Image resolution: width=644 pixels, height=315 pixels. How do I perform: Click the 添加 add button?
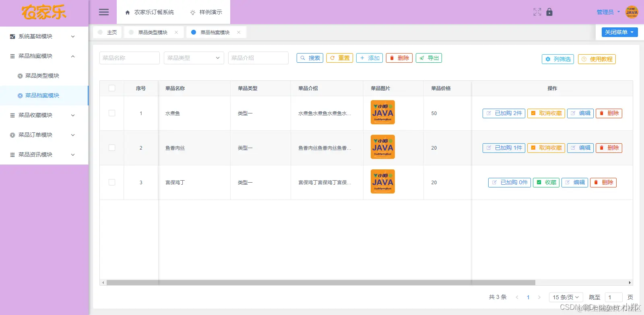[x=369, y=58]
